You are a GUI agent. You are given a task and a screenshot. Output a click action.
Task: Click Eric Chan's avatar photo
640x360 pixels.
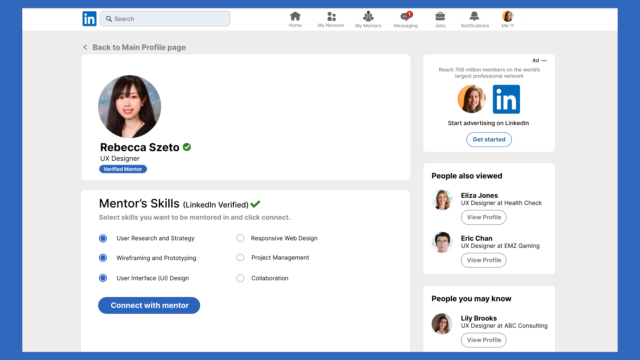442,242
